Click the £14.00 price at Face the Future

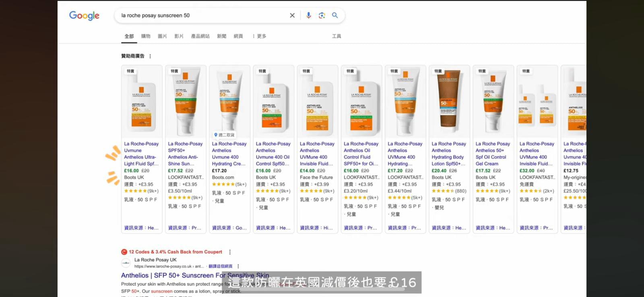307,171
